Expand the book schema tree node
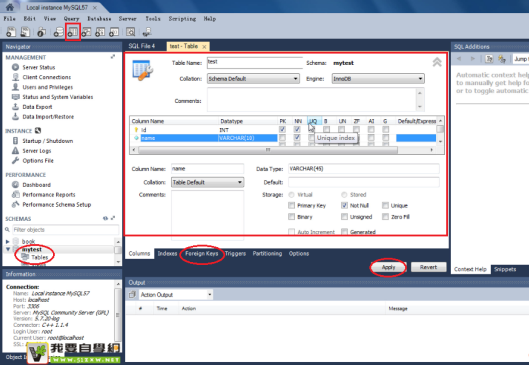This screenshot has height=366, width=530. pyautogui.click(x=7, y=241)
